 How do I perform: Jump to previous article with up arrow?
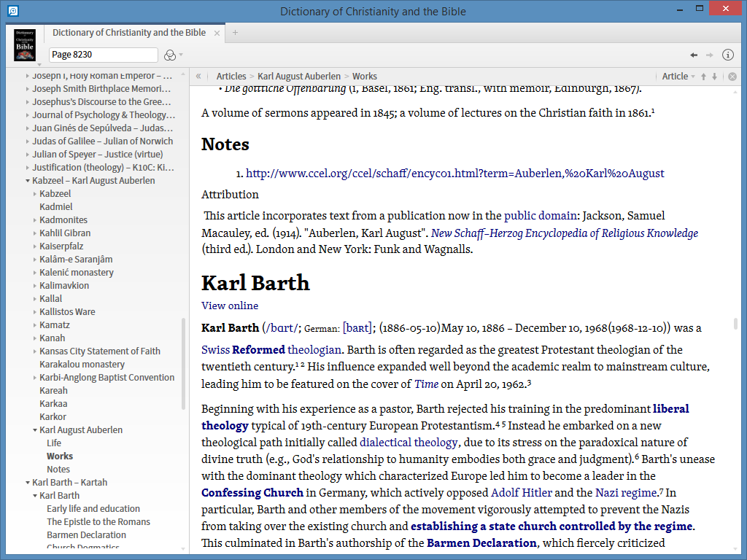pyautogui.click(x=704, y=76)
